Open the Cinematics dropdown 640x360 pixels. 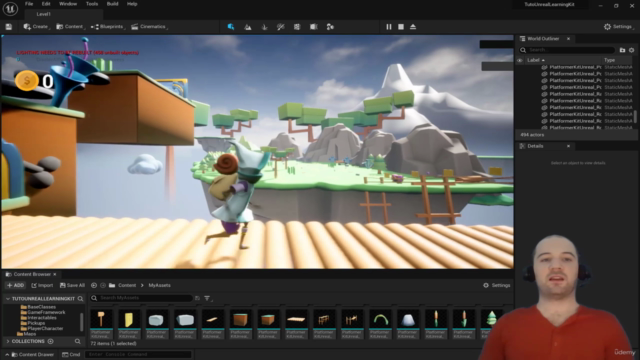(149, 27)
